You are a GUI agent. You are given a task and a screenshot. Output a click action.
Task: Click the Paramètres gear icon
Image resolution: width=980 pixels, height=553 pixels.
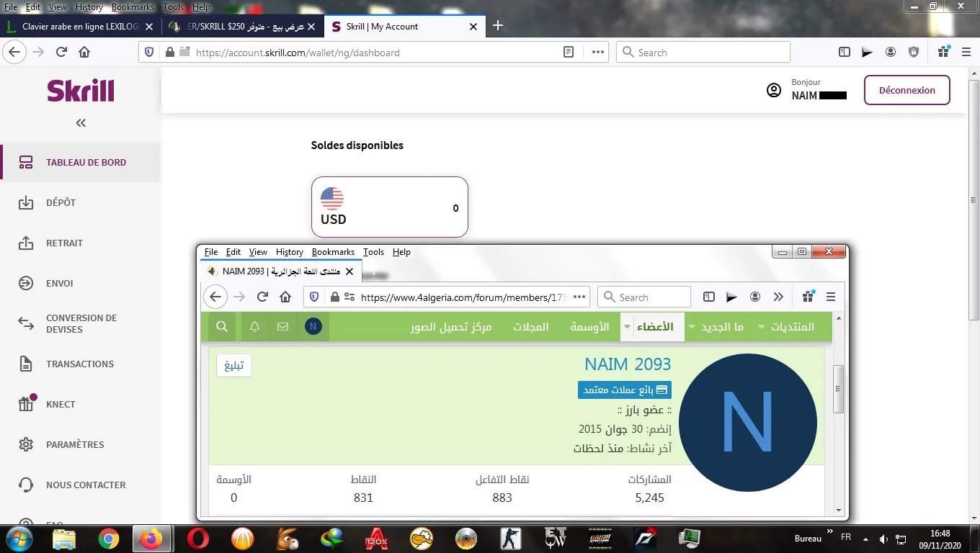[26, 445]
